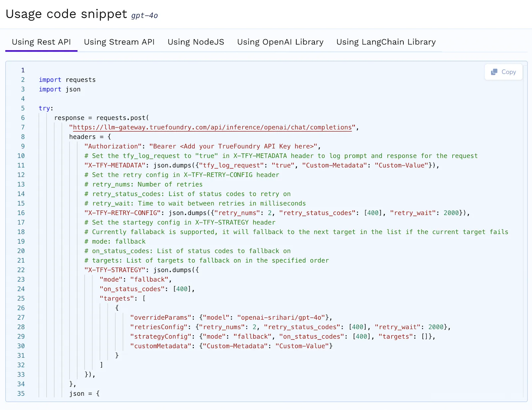This screenshot has width=532, height=410.
Task: Click line number 1 in the gutter
Action: coord(23,70)
